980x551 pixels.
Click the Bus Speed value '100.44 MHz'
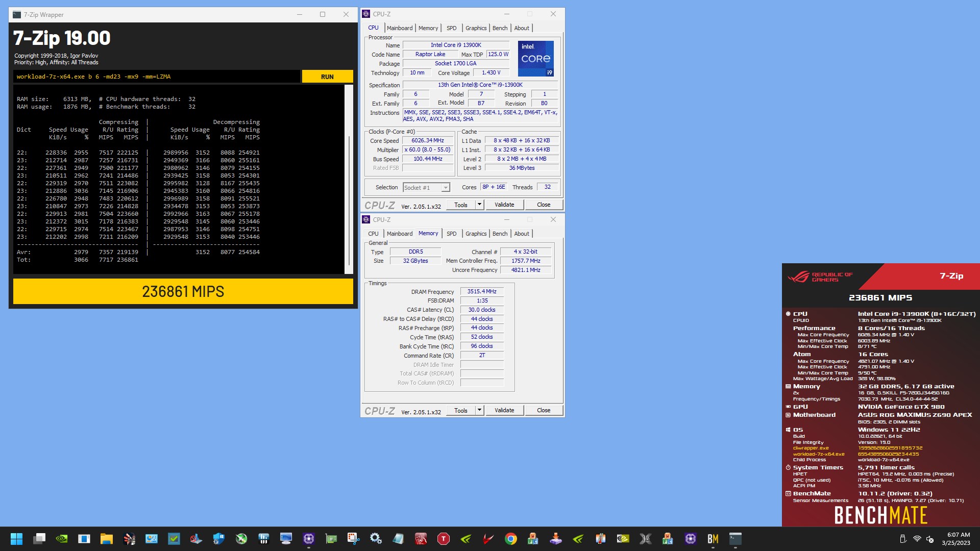coord(428,159)
